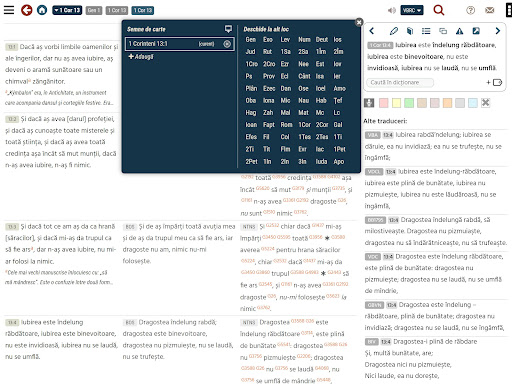Open the hamburger main menu
512x384 pixels.
click(x=9, y=10)
